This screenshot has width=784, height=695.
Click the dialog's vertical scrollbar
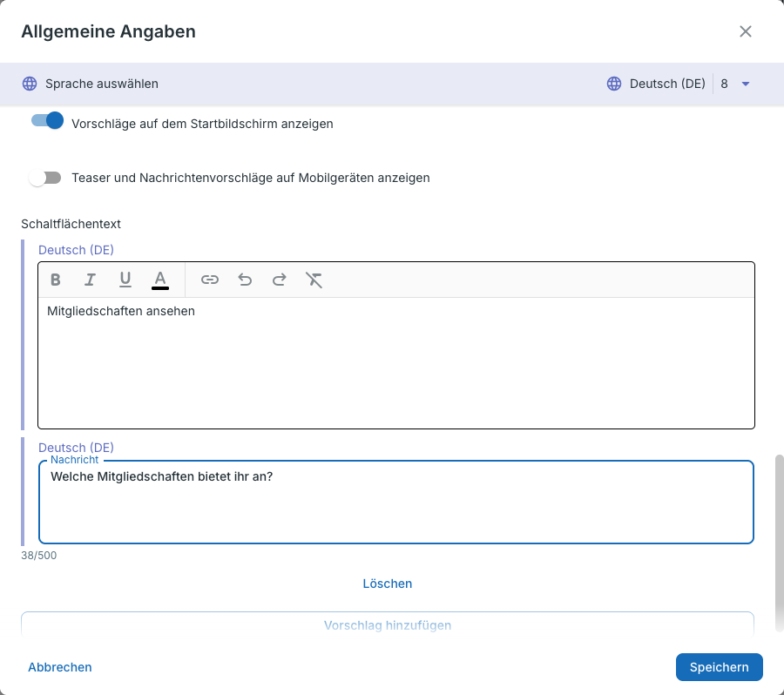click(779, 543)
